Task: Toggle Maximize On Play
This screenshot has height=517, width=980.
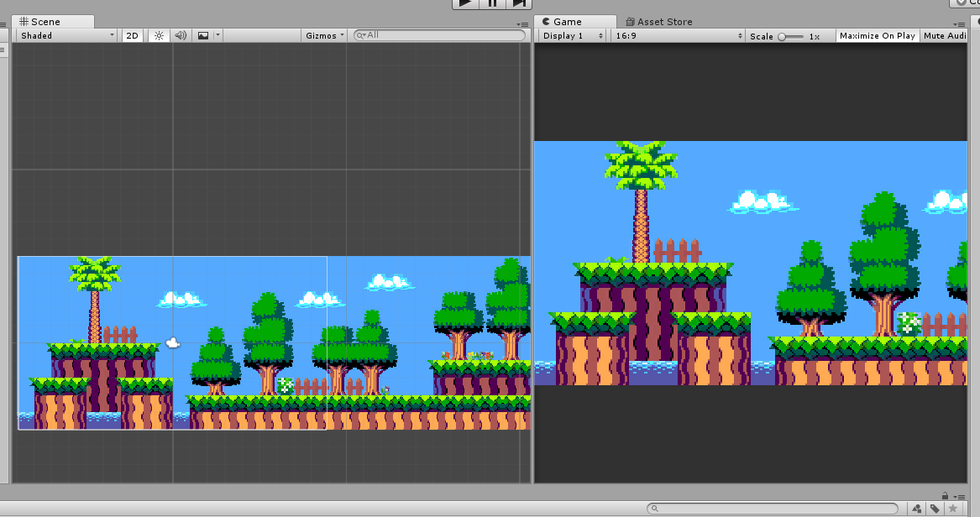Action: pos(878,35)
